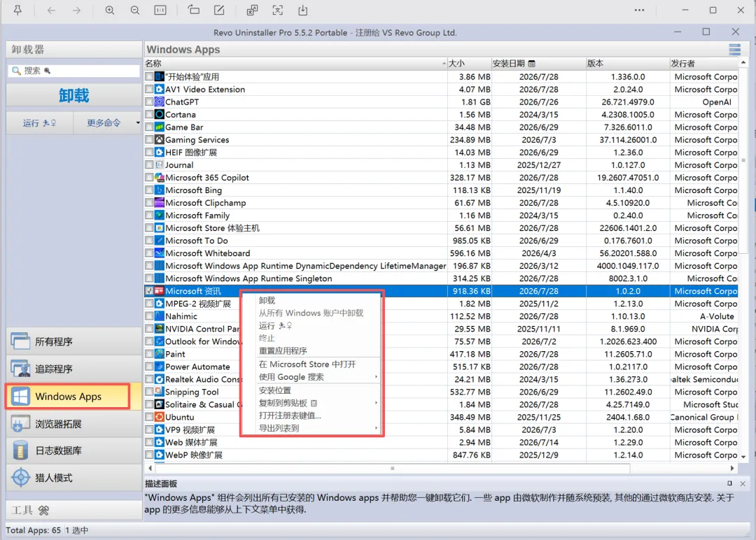The height and width of the screenshot is (540, 756).
Task: Uncheck the box for Microsoft 资讯
Action: point(149,290)
